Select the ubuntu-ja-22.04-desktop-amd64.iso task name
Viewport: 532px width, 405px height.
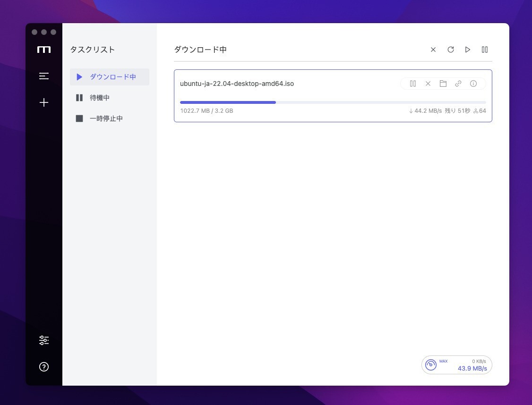coord(237,84)
